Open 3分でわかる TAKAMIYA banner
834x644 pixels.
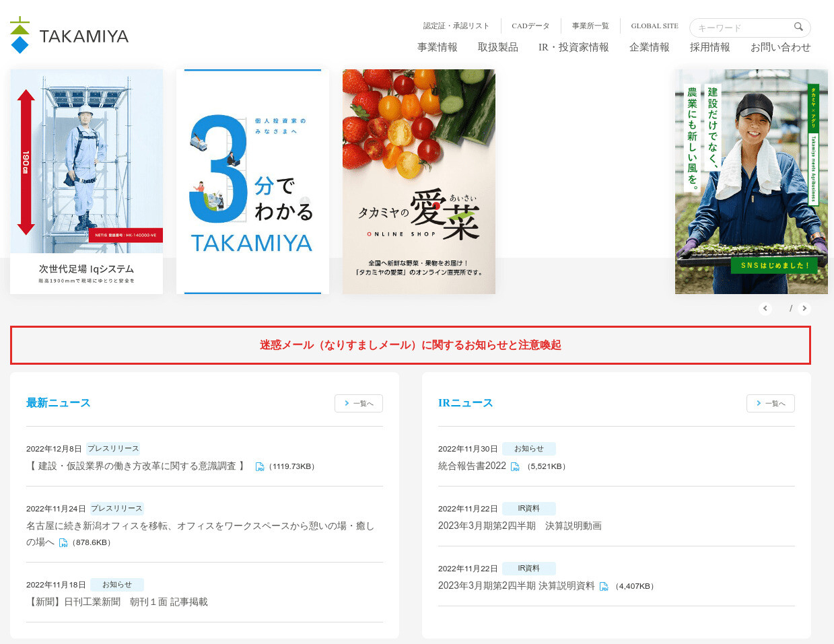click(x=252, y=182)
